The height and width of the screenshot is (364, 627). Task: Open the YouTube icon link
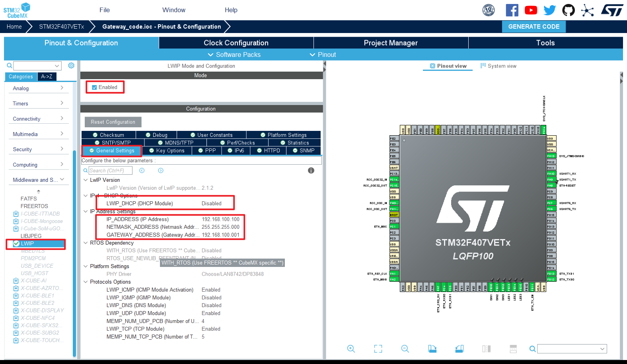531,10
